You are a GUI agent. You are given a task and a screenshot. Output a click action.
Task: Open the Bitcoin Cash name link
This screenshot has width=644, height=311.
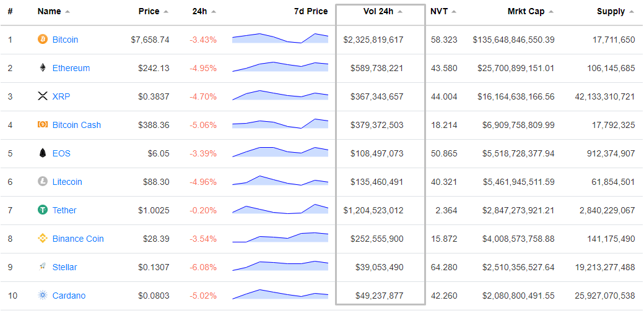76,125
